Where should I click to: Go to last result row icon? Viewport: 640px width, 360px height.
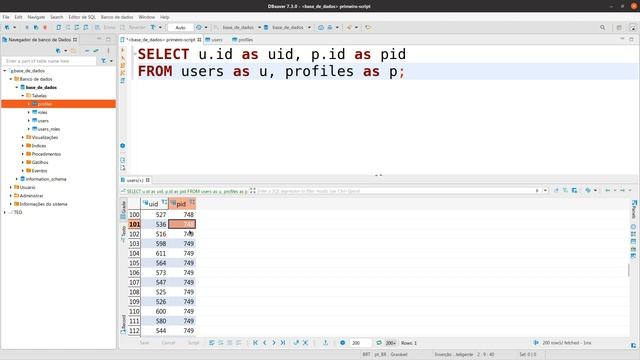click(x=283, y=343)
